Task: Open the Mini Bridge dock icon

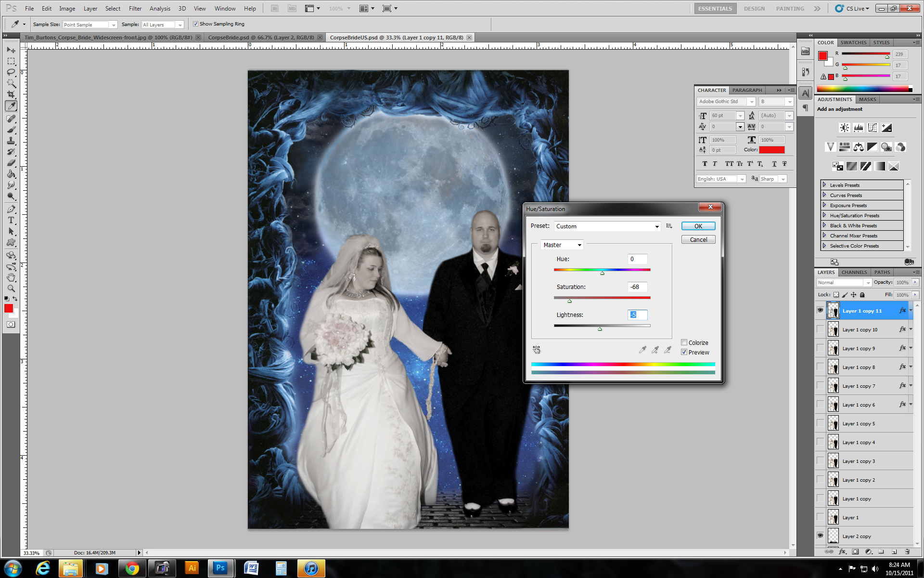Action: point(805,52)
